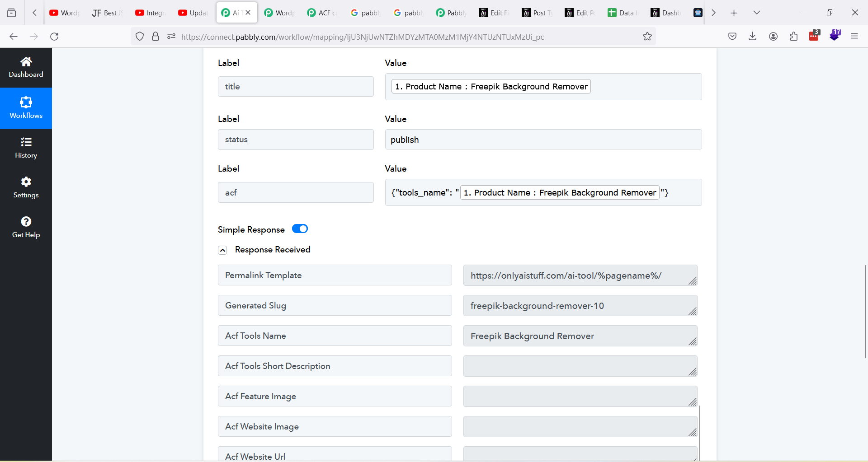Open the list all tabs dropdown
This screenshot has width=868, height=462.
(757, 13)
